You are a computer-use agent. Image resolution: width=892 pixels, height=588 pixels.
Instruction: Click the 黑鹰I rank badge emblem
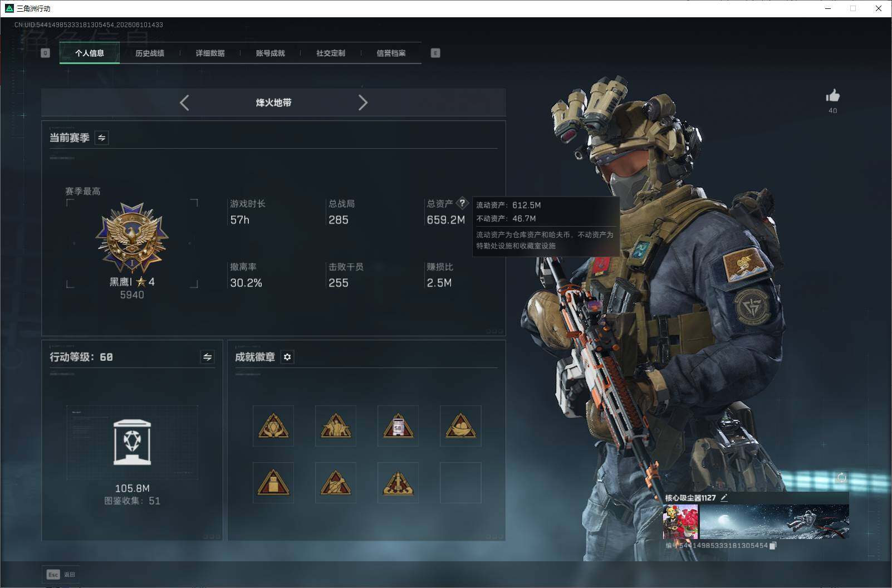pyautogui.click(x=132, y=238)
